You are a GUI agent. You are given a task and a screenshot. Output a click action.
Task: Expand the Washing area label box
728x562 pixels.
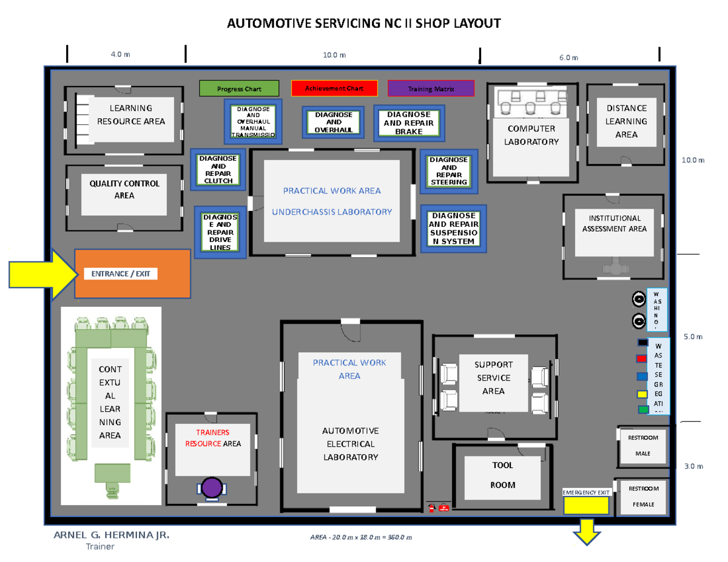pyautogui.click(x=657, y=309)
